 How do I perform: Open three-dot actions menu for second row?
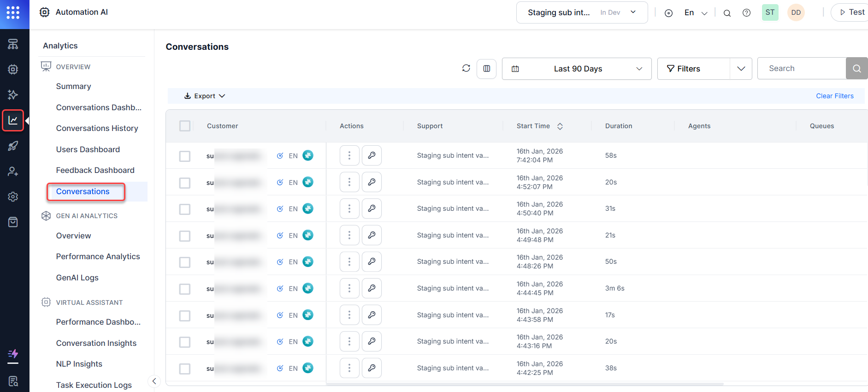[x=349, y=182]
